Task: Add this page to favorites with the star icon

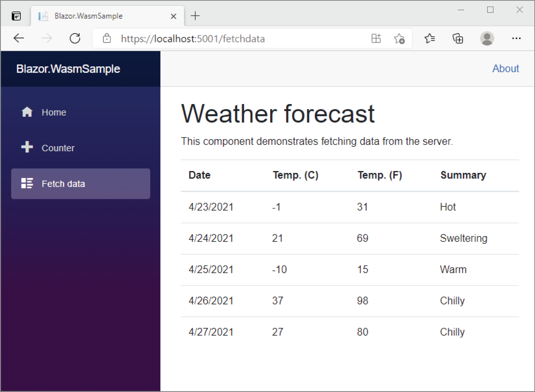Action: [400, 38]
